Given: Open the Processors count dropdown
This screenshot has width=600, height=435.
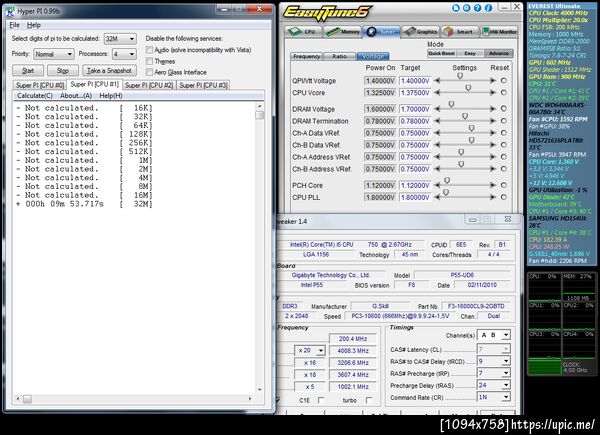Looking at the screenshot, I should [x=124, y=54].
